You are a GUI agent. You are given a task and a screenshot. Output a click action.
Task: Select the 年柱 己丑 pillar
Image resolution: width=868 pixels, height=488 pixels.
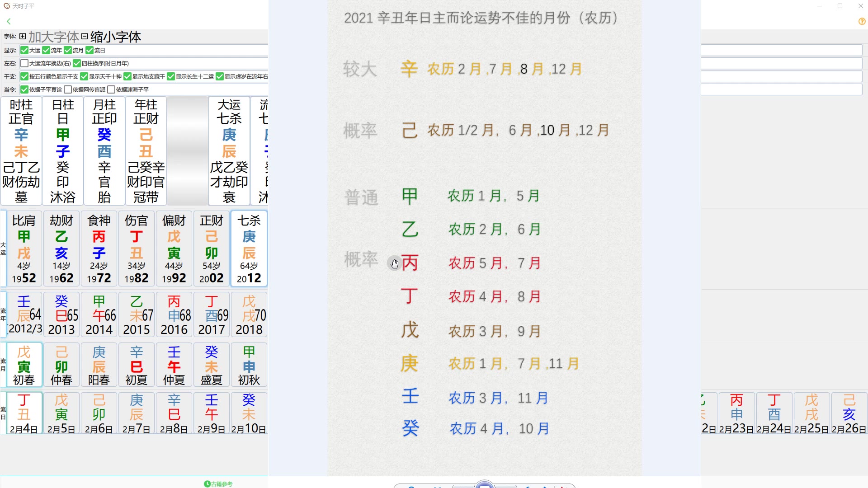(146, 151)
